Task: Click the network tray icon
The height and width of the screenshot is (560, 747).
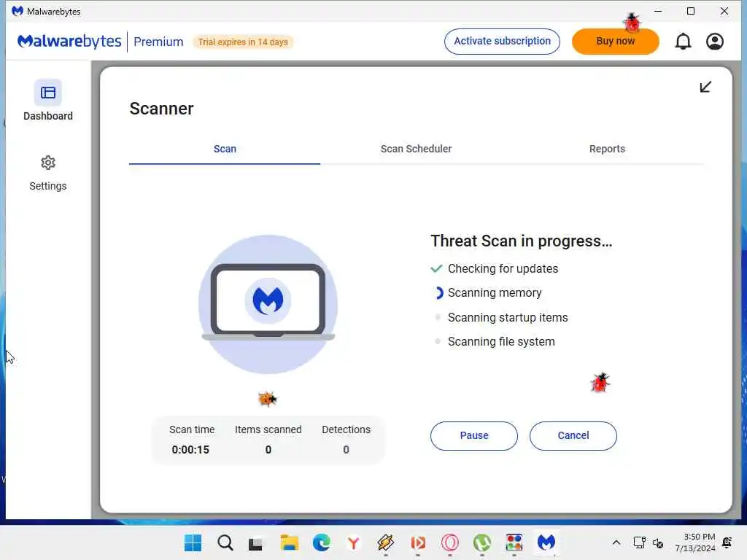Action: 639,542
